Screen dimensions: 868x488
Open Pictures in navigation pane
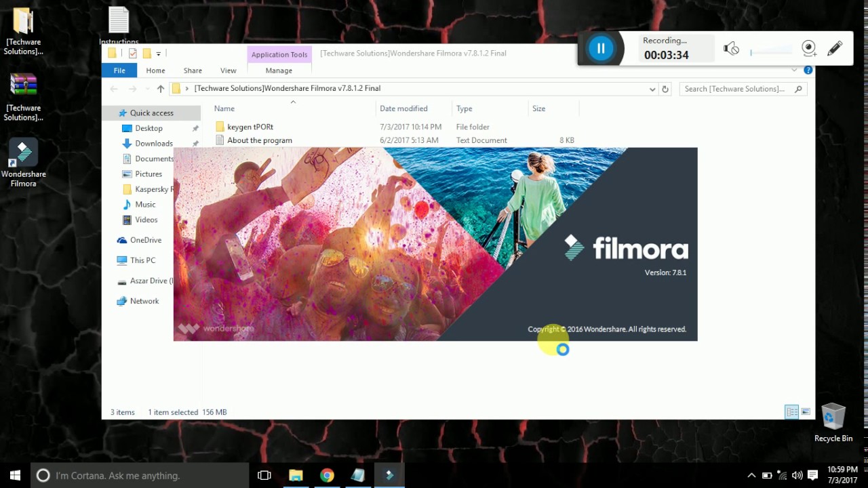pyautogui.click(x=149, y=174)
